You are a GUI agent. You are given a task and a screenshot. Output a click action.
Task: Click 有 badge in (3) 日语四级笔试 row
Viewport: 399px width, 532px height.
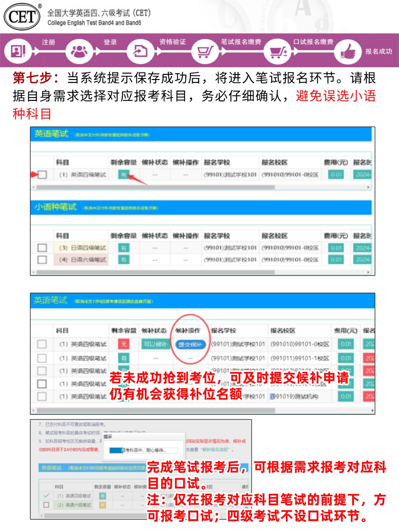(x=124, y=248)
